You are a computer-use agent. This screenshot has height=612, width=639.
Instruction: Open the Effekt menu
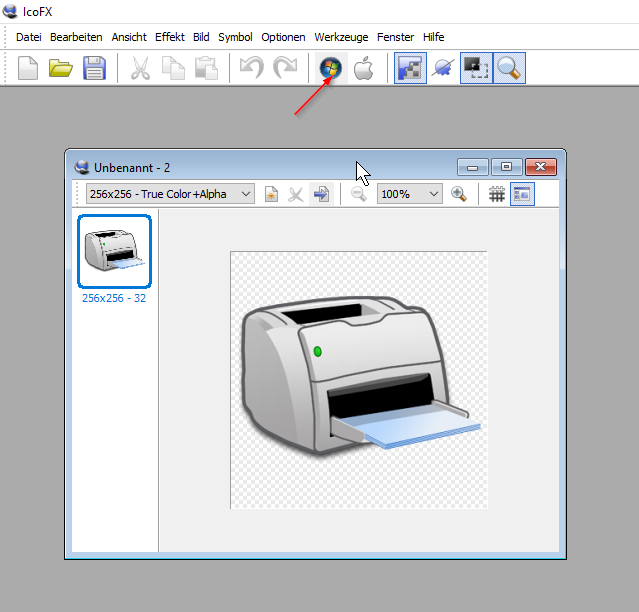[169, 37]
